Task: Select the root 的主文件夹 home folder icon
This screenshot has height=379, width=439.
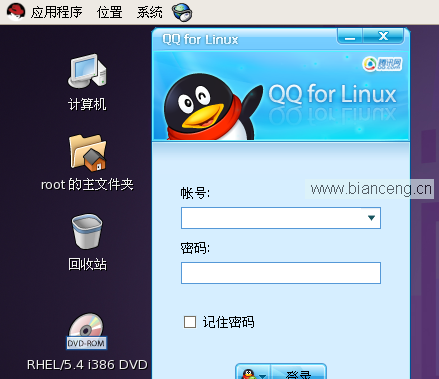Action: [87, 153]
